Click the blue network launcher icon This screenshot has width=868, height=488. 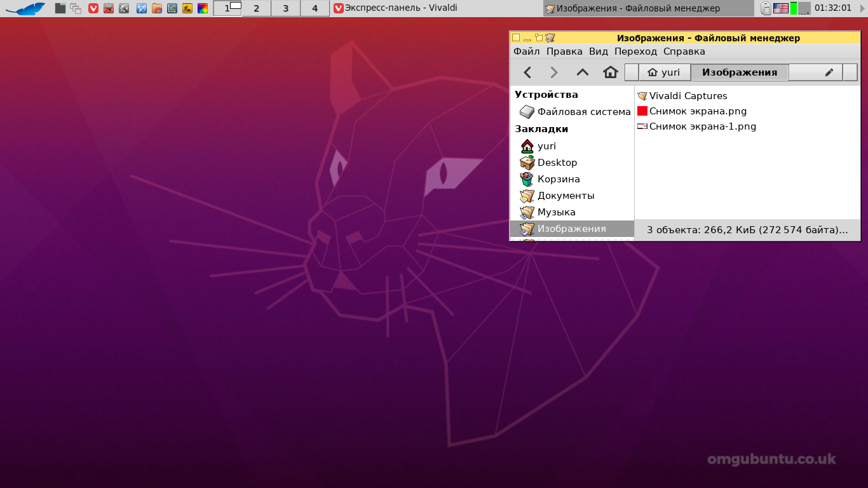142,8
